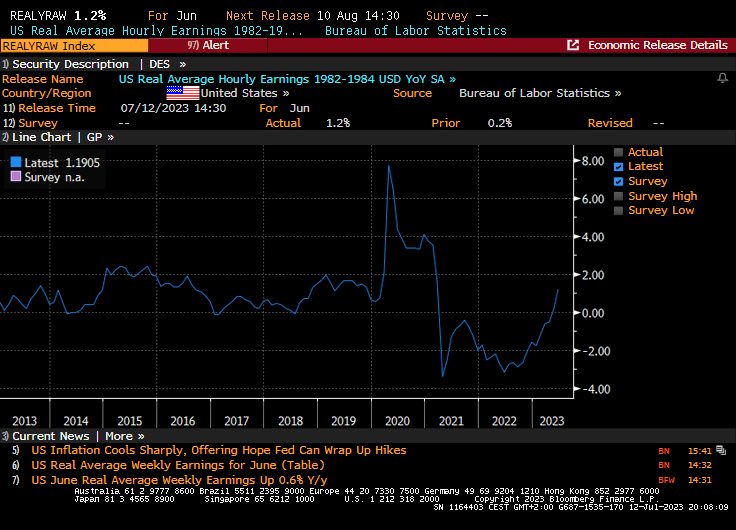Click the 2013 label on the time axis

pyautogui.click(x=24, y=421)
